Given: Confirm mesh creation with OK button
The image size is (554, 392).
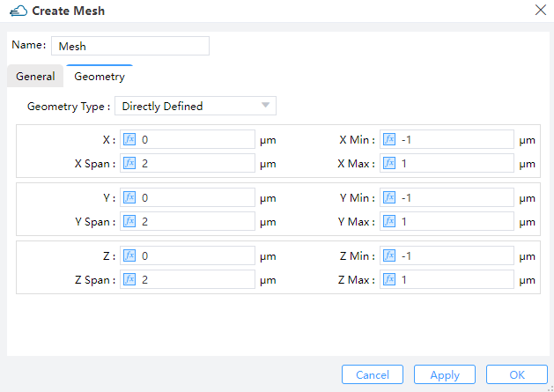Looking at the screenshot, I should [x=516, y=374].
